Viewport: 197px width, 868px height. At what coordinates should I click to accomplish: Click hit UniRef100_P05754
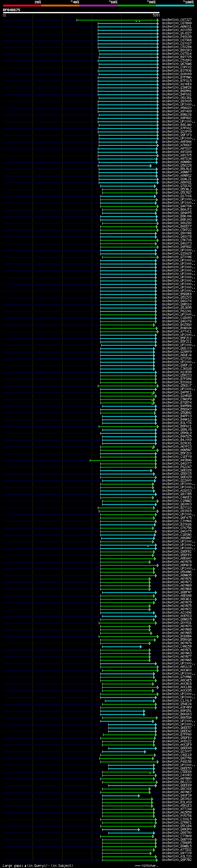[176, 816]
